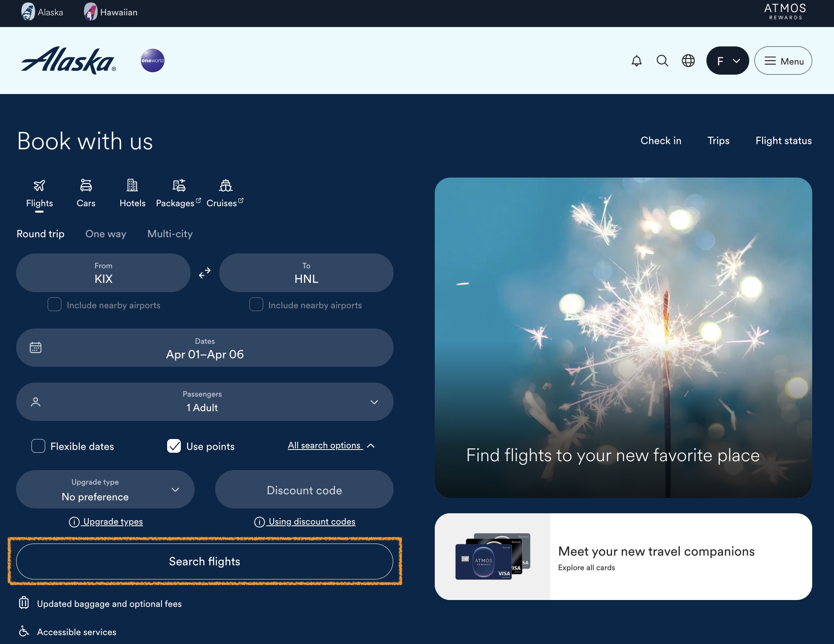Screen dimensions: 834x644
Task: Enable Flexible dates checkbox
Action: click(x=38, y=446)
